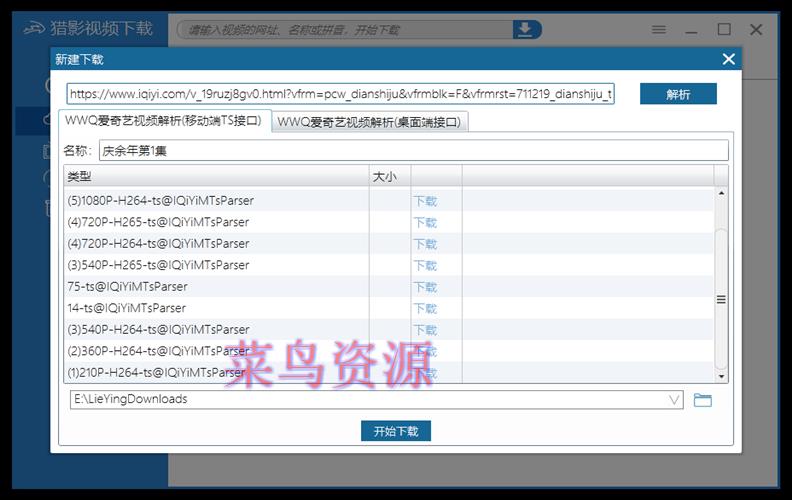Expand the E:\LieYingDownloads path dropdown
The height and width of the screenshot is (500, 792).
(x=674, y=400)
